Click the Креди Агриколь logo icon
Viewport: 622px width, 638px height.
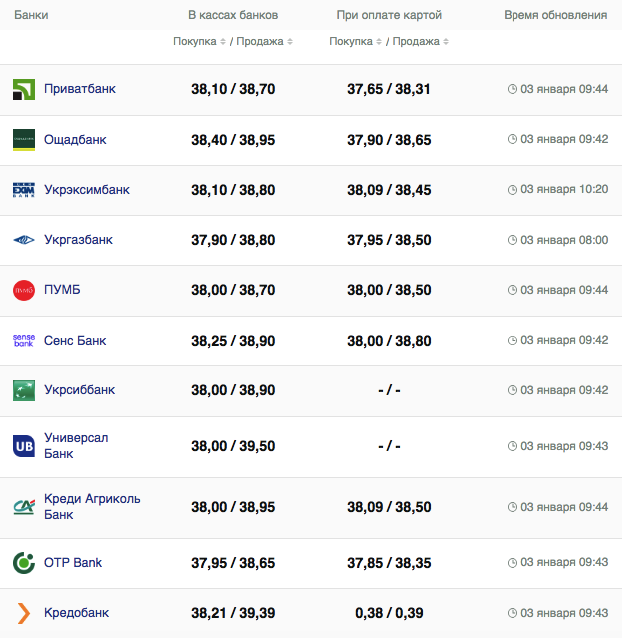pyautogui.click(x=24, y=506)
